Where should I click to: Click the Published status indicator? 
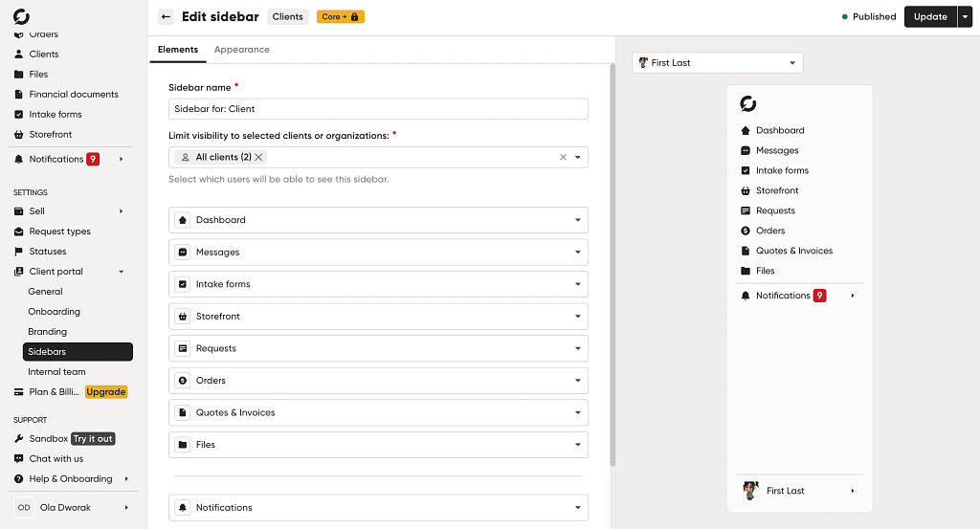point(869,17)
